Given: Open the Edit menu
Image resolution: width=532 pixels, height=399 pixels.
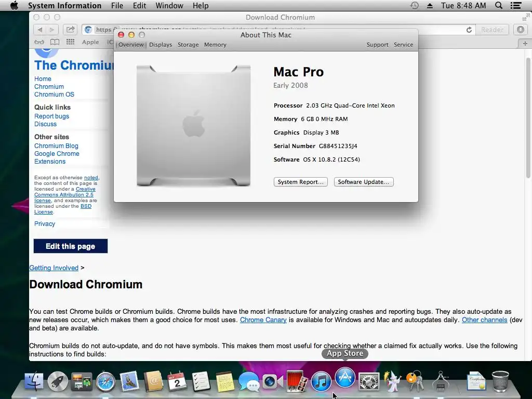Looking at the screenshot, I should tap(139, 6).
